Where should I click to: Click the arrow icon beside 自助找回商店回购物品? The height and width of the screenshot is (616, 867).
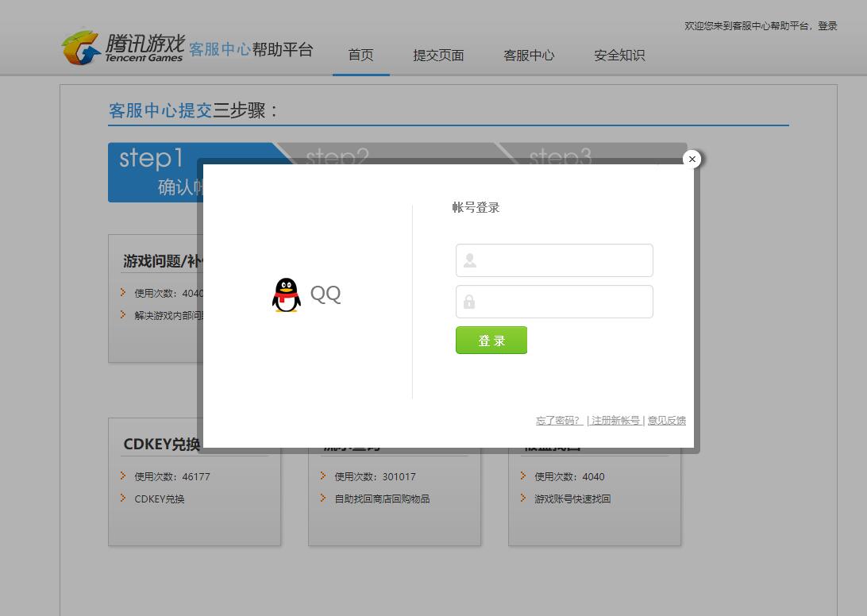click(x=321, y=499)
